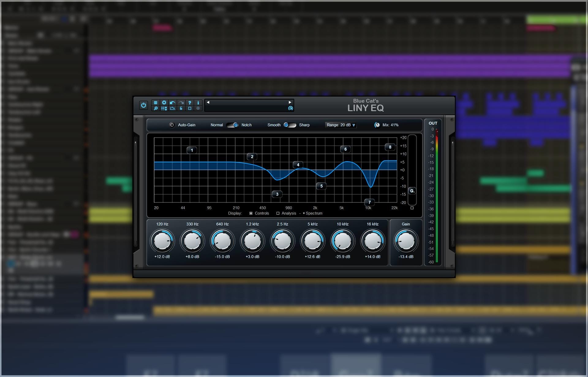Viewport: 588px width, 377px height.
Task: Click the 1.2 kHz band knob
Action: 252,241
